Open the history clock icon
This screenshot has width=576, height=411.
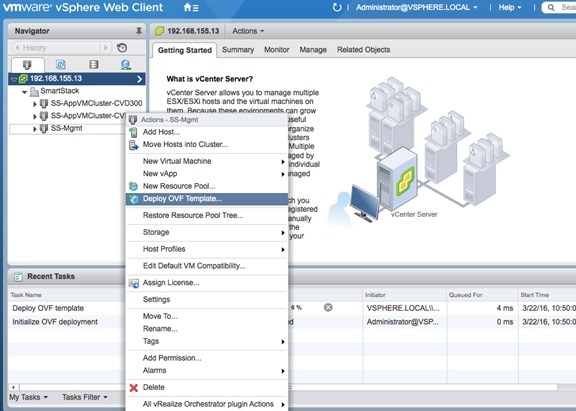pos(122,48)
